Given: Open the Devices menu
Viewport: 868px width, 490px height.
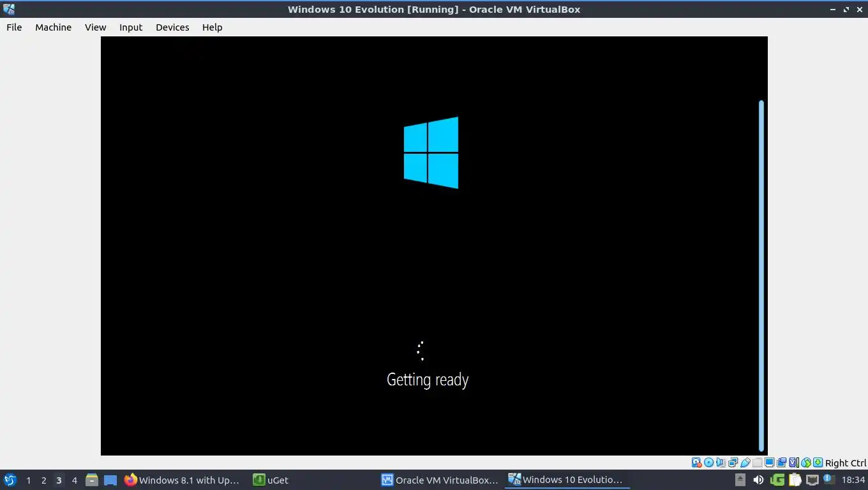Looking at the screenshot, I should click(172, 27).
